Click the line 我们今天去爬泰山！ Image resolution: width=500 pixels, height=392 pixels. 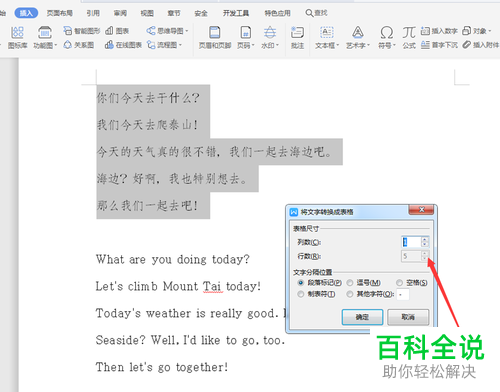[147, 125]
